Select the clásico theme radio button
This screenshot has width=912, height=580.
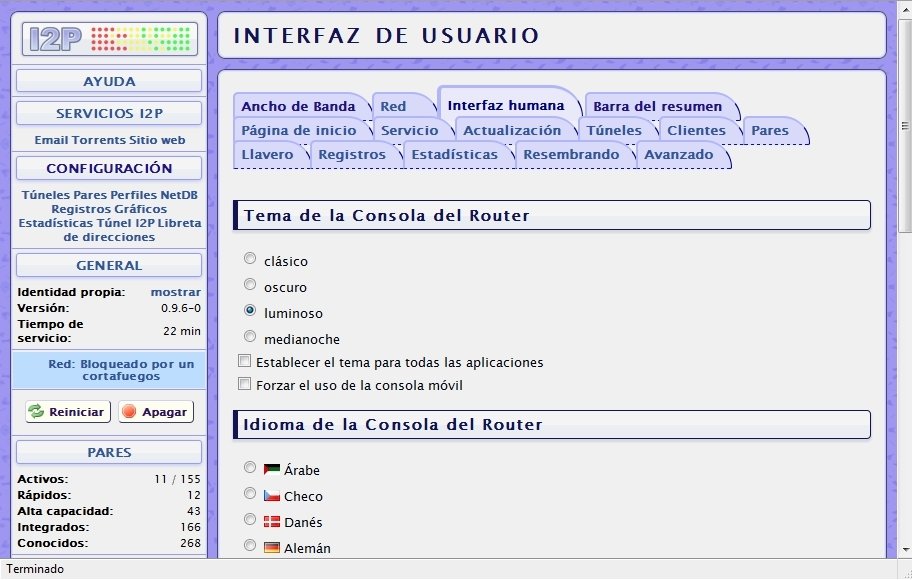point(250,258)
